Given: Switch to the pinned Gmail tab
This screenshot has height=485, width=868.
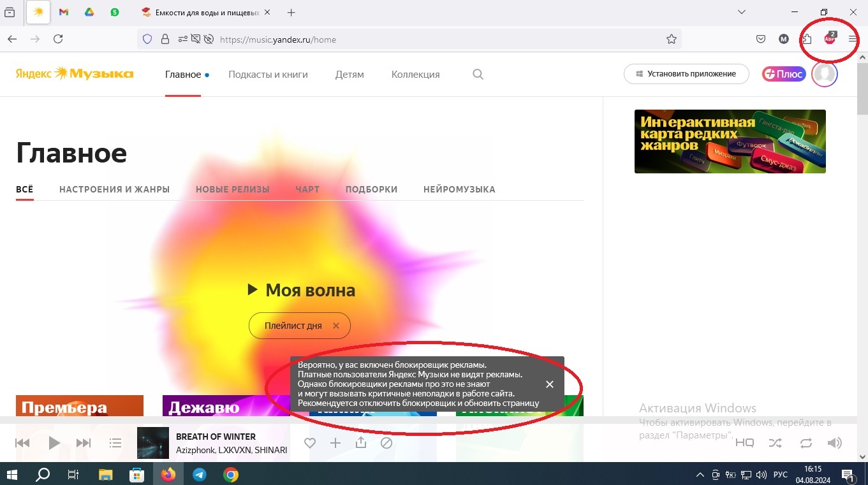Looking at the screenshot, I should tap(64, 12).
